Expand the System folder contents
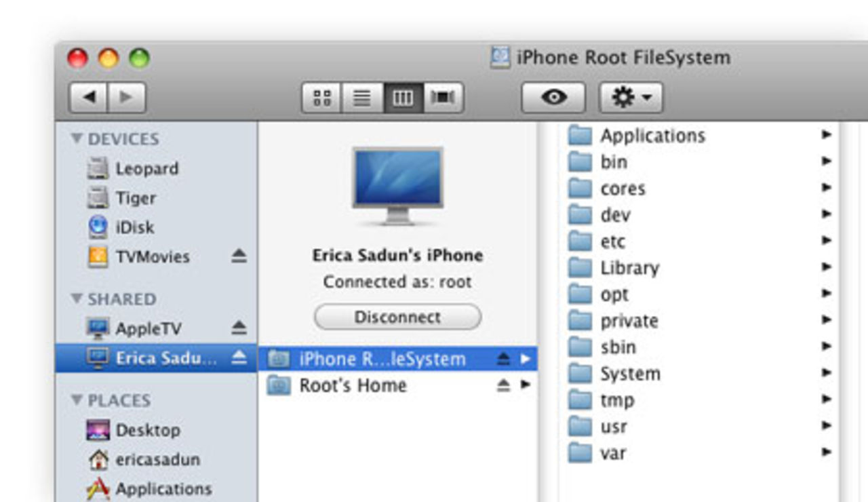The height and width of the screenshot is (502, 868). [826, 372]
